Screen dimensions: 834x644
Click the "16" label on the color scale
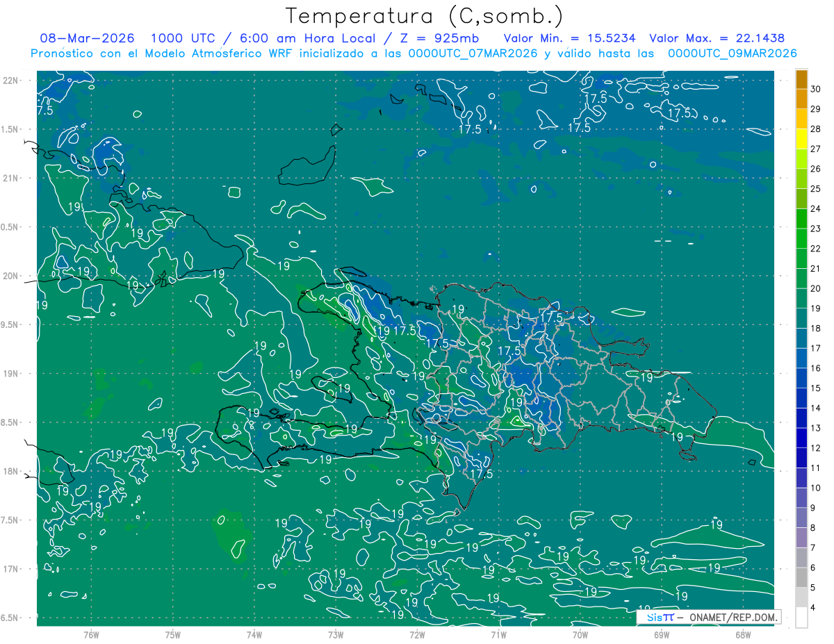click(x=816, y=368)
